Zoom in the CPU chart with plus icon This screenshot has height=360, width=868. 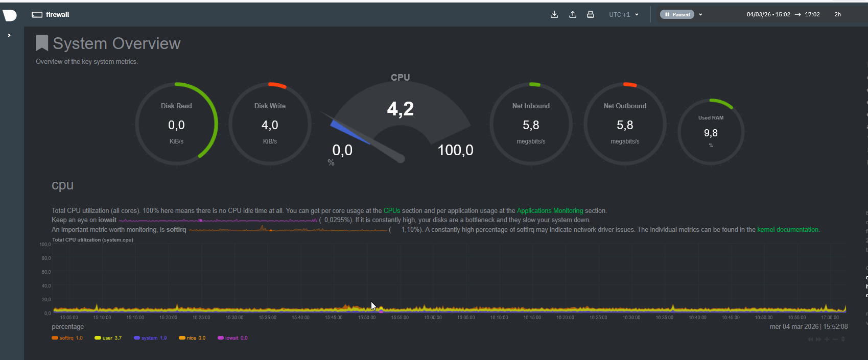827,339
